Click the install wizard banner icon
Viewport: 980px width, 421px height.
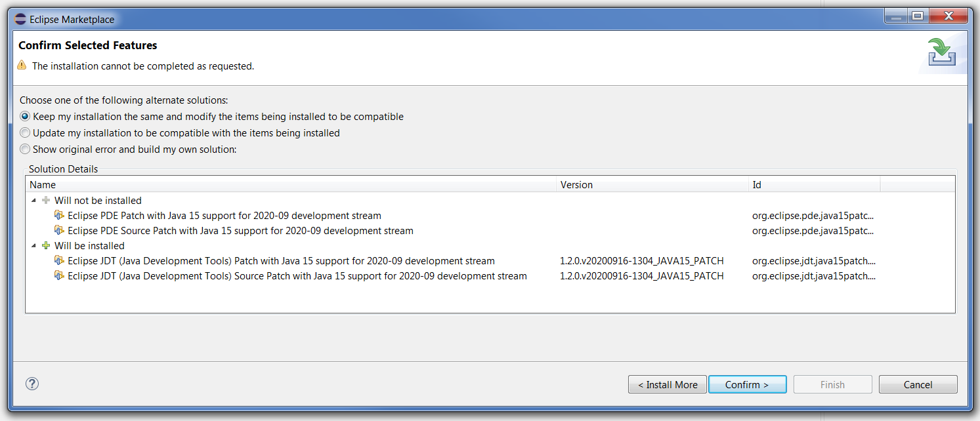coord(943,52)
